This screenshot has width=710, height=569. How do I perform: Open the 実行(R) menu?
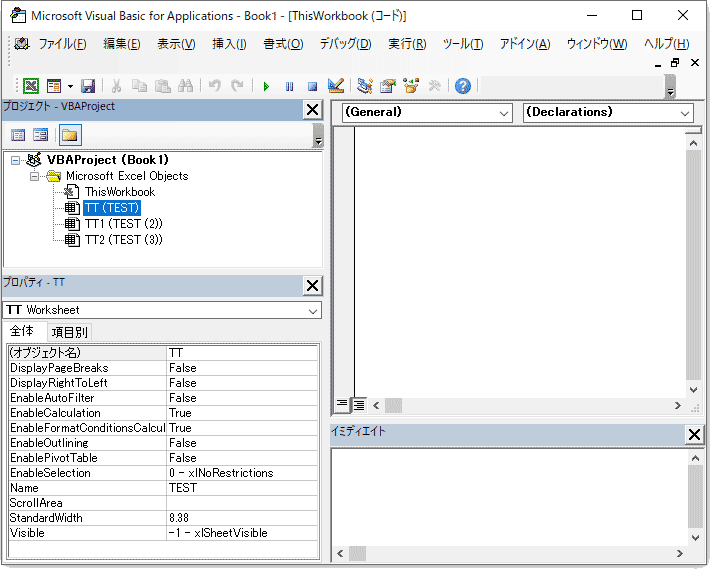[407, 44]
